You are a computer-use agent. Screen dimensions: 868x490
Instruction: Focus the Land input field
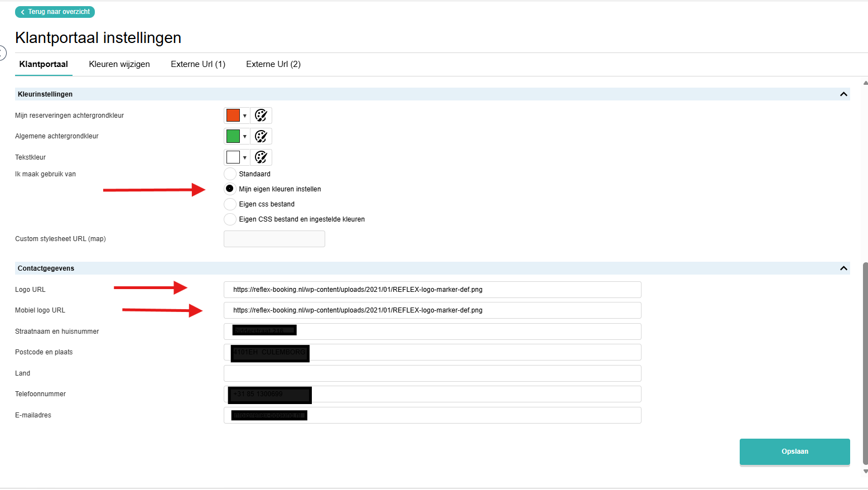[432, 373]
